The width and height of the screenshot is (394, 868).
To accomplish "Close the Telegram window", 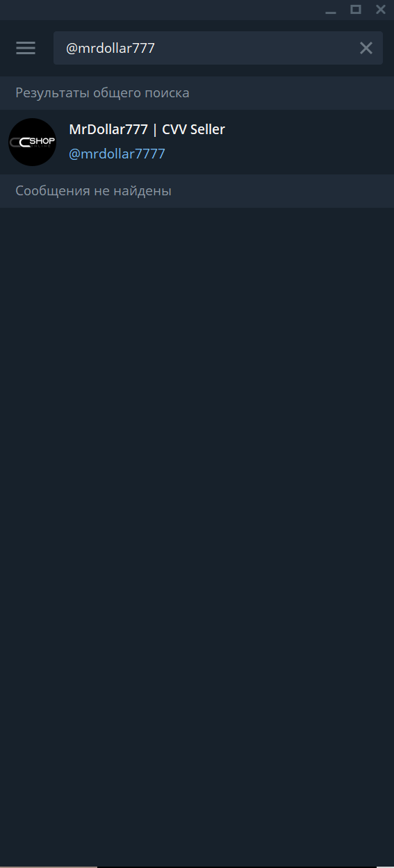I will tap(381, 9).
